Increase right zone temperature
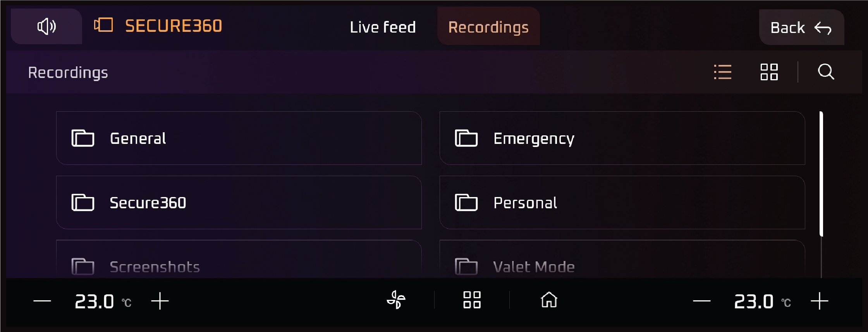 (819, 301)
